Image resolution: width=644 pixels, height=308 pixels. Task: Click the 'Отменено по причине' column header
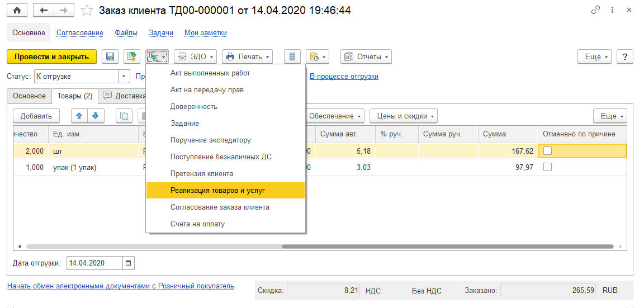coord(582,134)
